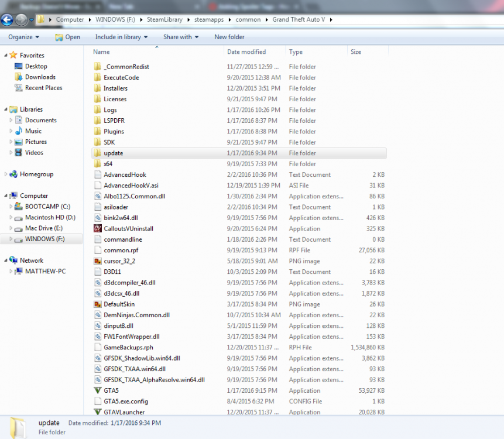Select the CalloutsVUninstall application icon

[98, 228]
